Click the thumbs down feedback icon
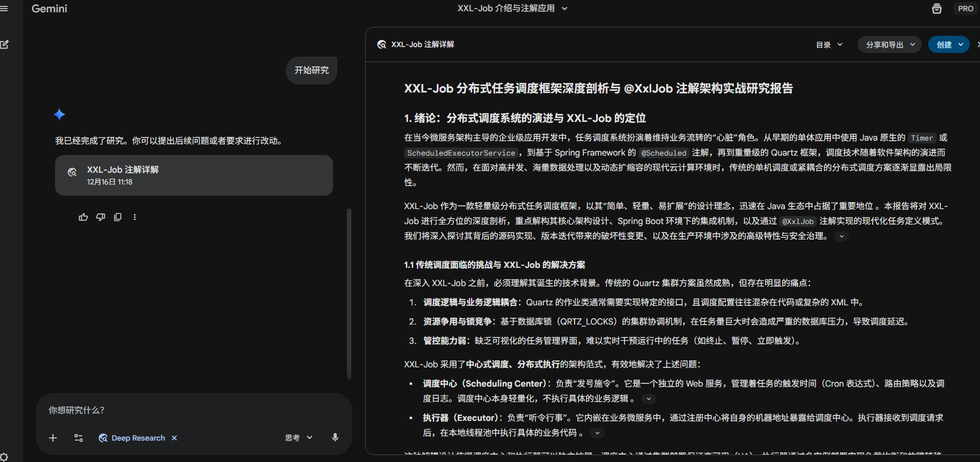This screenshot has width=980, height=462. 101,217
